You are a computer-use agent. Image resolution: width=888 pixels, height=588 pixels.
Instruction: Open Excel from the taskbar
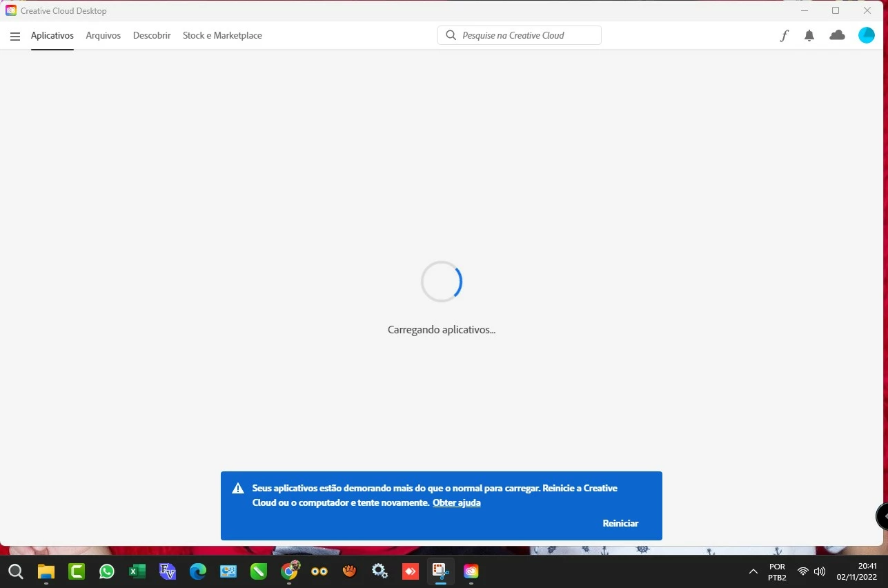coord(137,571)
